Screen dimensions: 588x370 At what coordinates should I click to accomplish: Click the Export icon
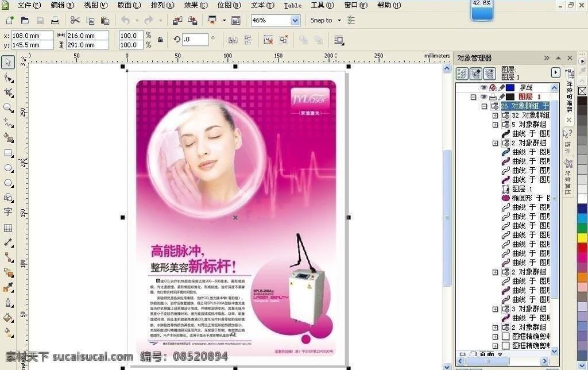pyautogui.click(x=192, y=21)
